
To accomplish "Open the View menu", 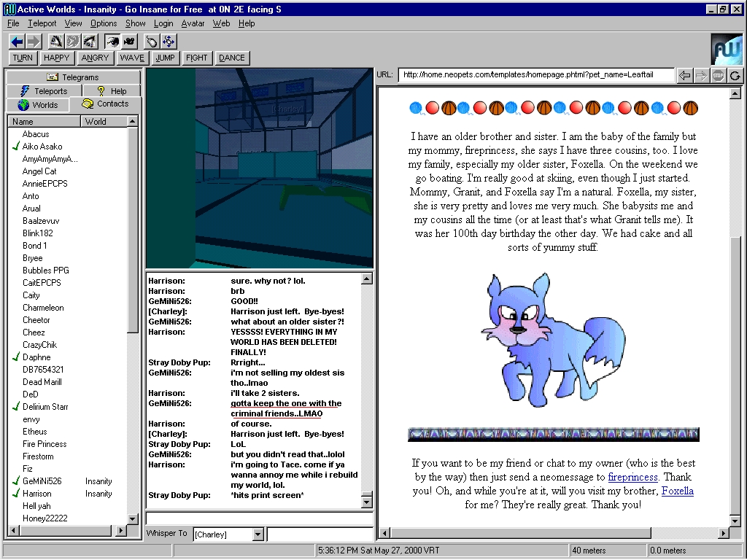I will [x=73, y=23].
